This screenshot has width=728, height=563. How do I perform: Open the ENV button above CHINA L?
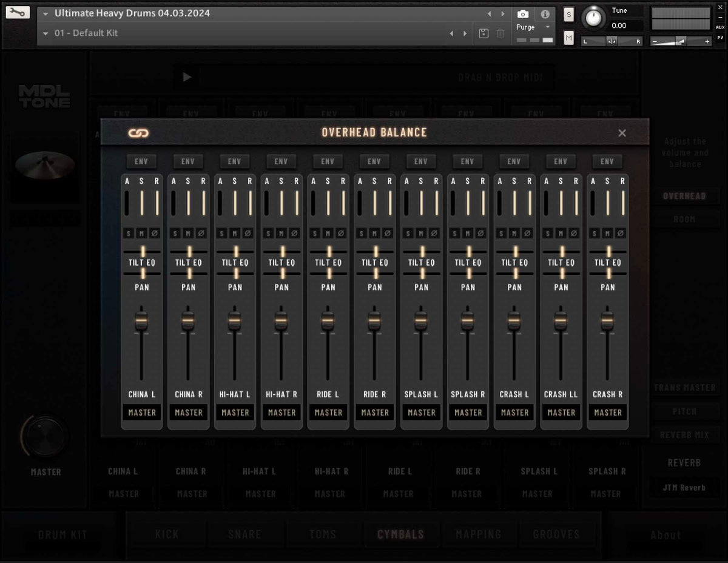tap(141, 161)
